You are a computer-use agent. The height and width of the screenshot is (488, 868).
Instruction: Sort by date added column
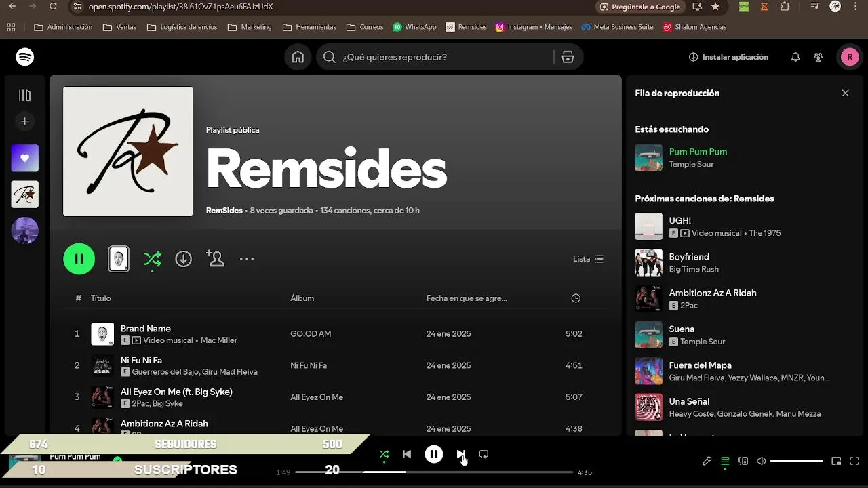(467, 298)
